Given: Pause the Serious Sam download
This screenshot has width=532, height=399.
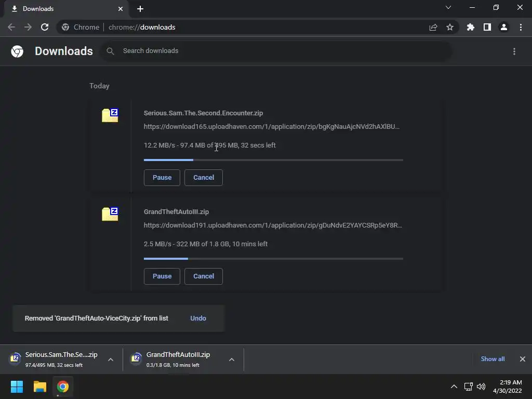Looking at the screenshot, I should [x=162, y=178].
